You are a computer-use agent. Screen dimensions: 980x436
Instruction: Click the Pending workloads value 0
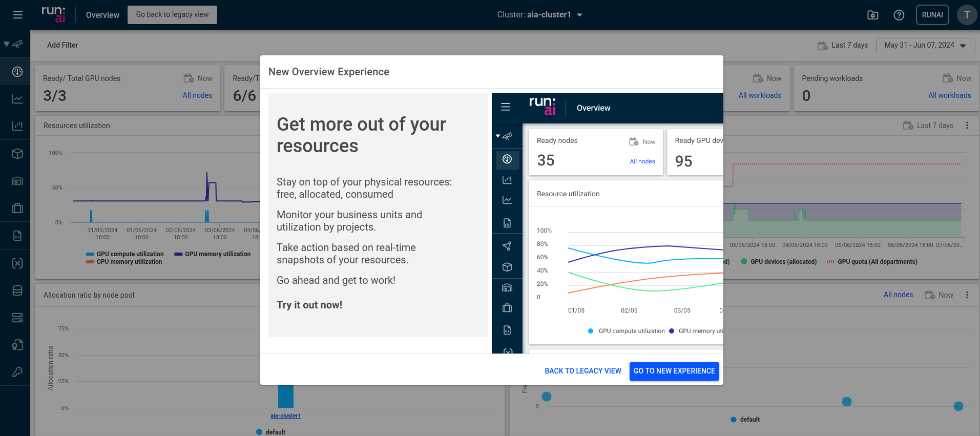click(806, 96)
